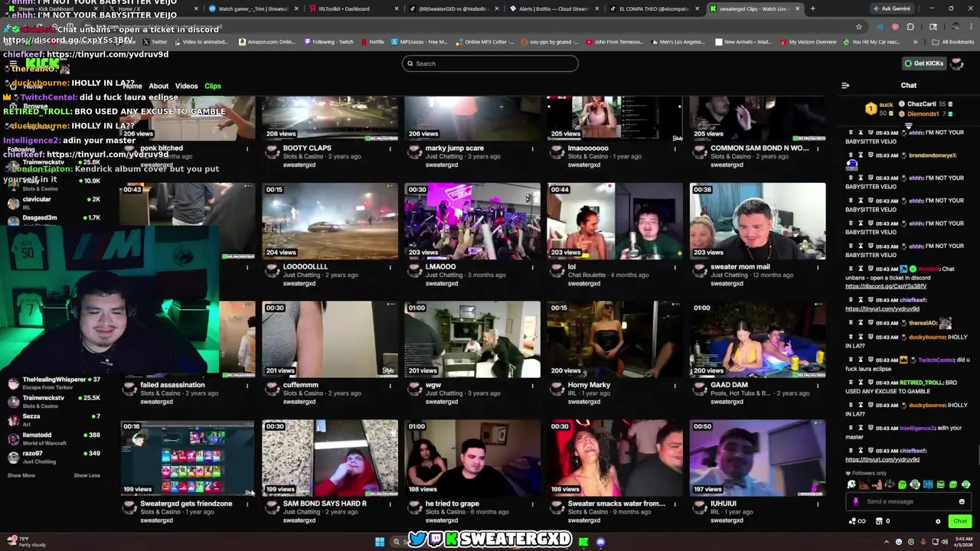
Task: Open the options menu for 'LOOOOOLLLL' clip
Action: [x=390, y=267]
